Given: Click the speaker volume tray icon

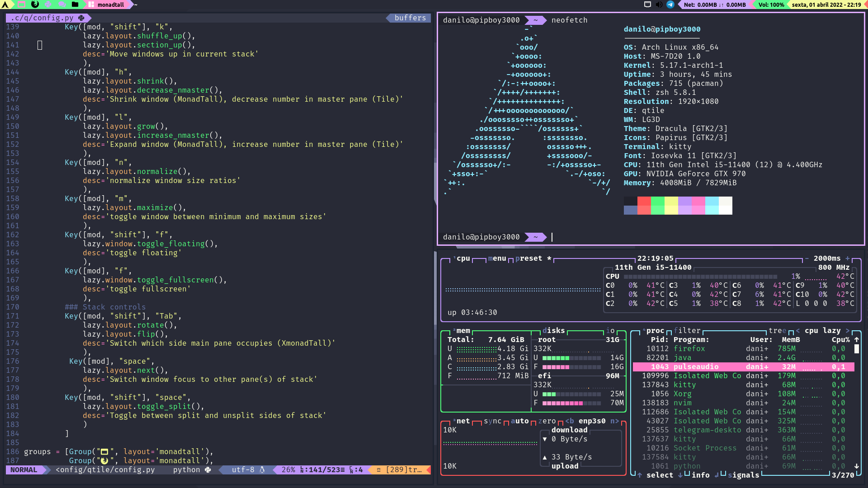Looking at the screenshot, I should pyautogui.click(x=659, y=5).
